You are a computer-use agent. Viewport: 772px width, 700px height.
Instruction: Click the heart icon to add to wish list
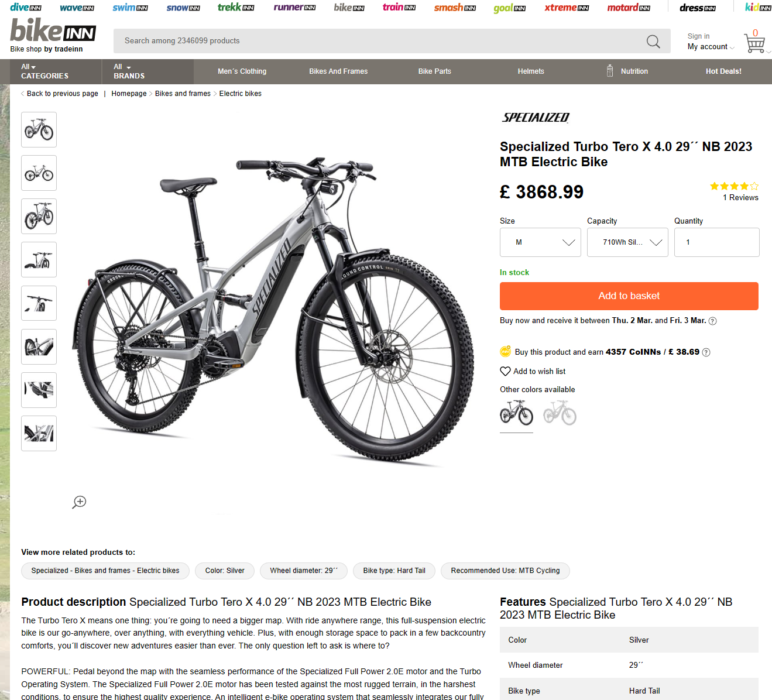pos(506,371)
